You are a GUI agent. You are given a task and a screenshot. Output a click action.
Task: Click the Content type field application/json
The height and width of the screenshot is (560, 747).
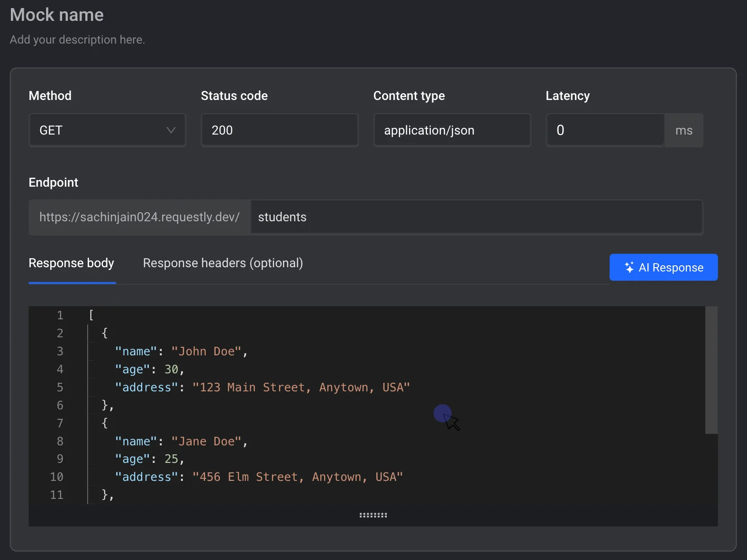pos(452,130)
